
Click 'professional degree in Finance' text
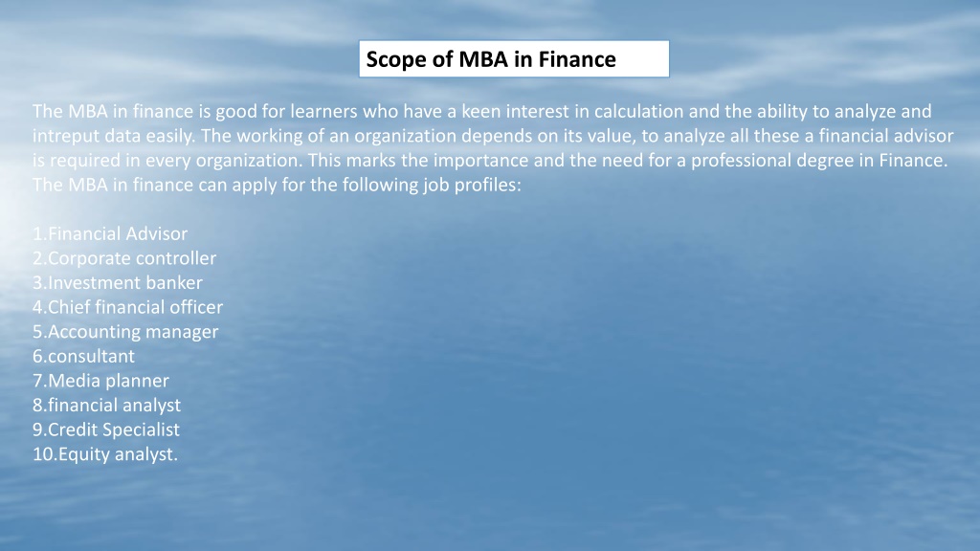coord(818,161)
